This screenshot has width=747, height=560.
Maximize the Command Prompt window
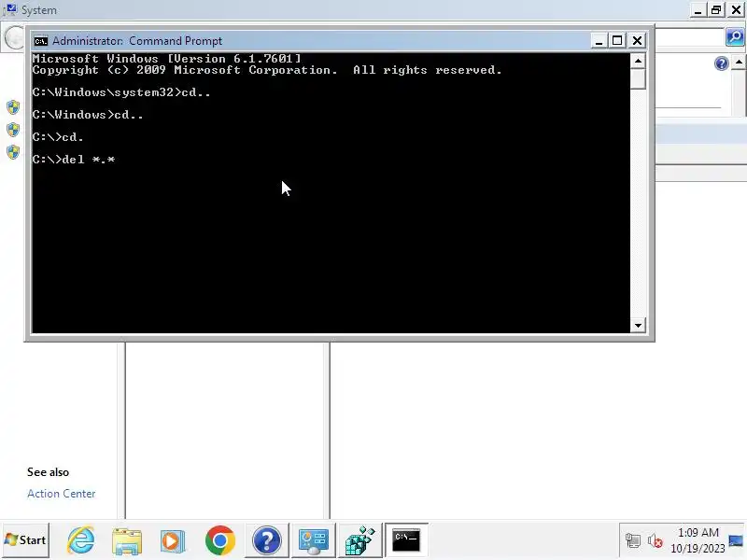pyautogui.click(x=617, y=41)
